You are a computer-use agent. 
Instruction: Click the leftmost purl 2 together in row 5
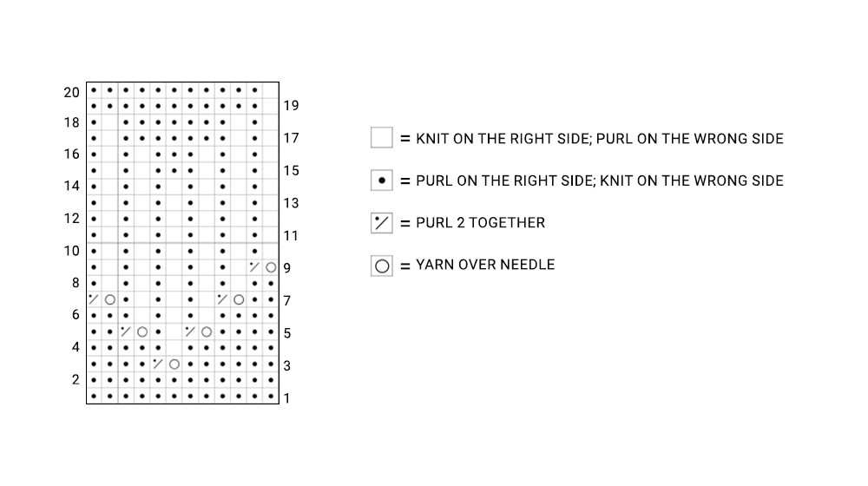pos(126,332)
